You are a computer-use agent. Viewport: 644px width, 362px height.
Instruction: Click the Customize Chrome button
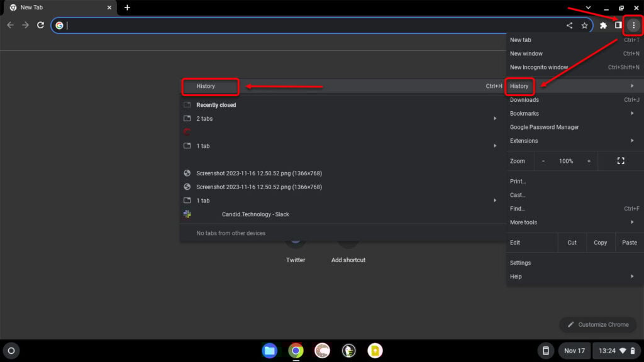(x=597, y=325)
